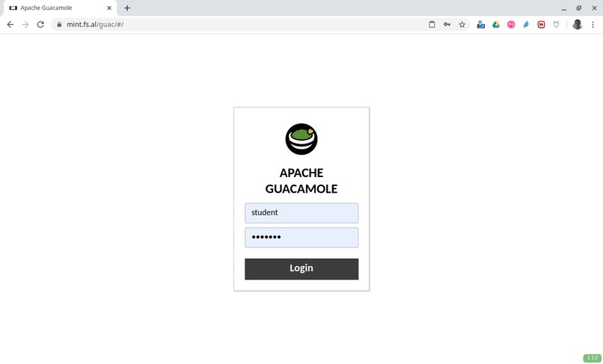Bookmark this page with the star icon
The image size is (603, 364).
pyautogui.click(x=462, y=25)
